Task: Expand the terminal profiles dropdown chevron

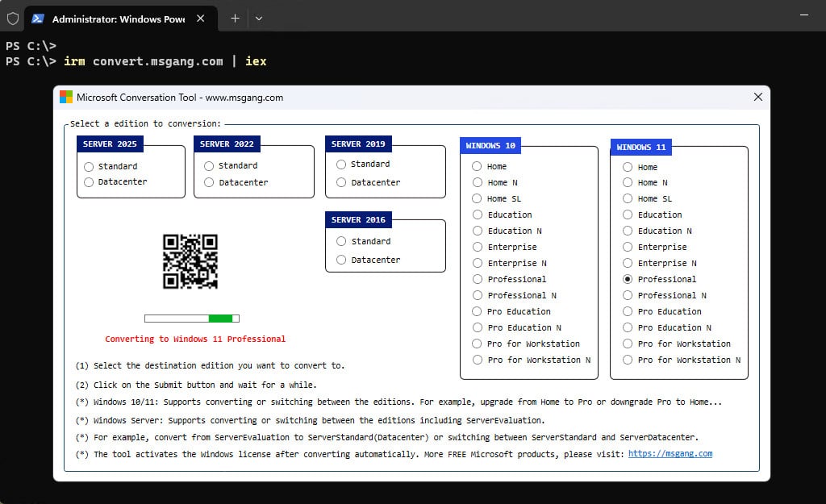Action: click(x=259, y=19)
